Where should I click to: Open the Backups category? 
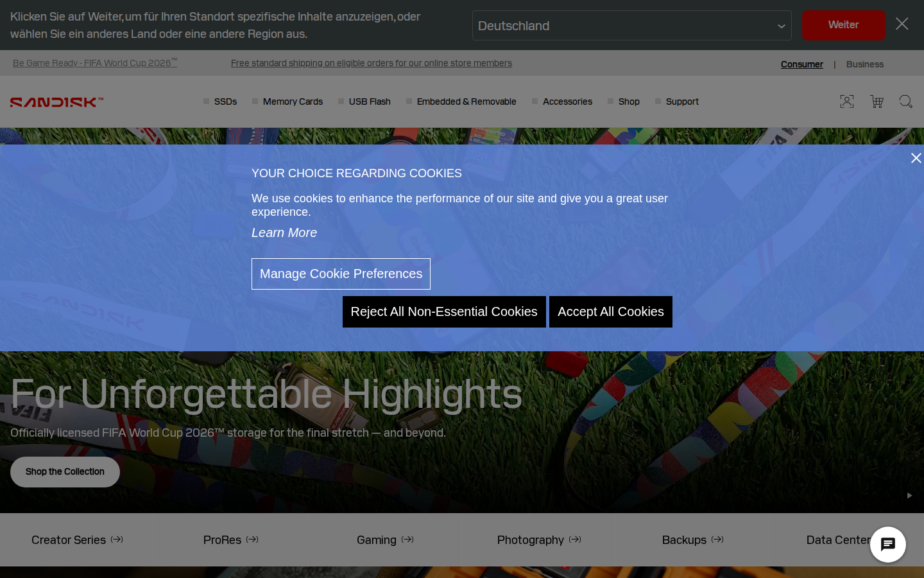(x=693, y=540)
